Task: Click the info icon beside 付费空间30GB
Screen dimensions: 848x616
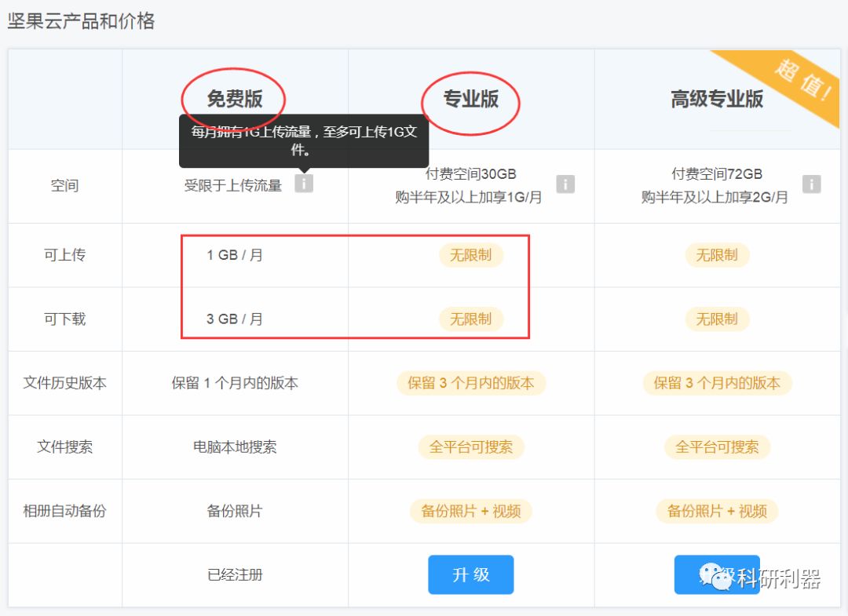Action: [565, 184]
